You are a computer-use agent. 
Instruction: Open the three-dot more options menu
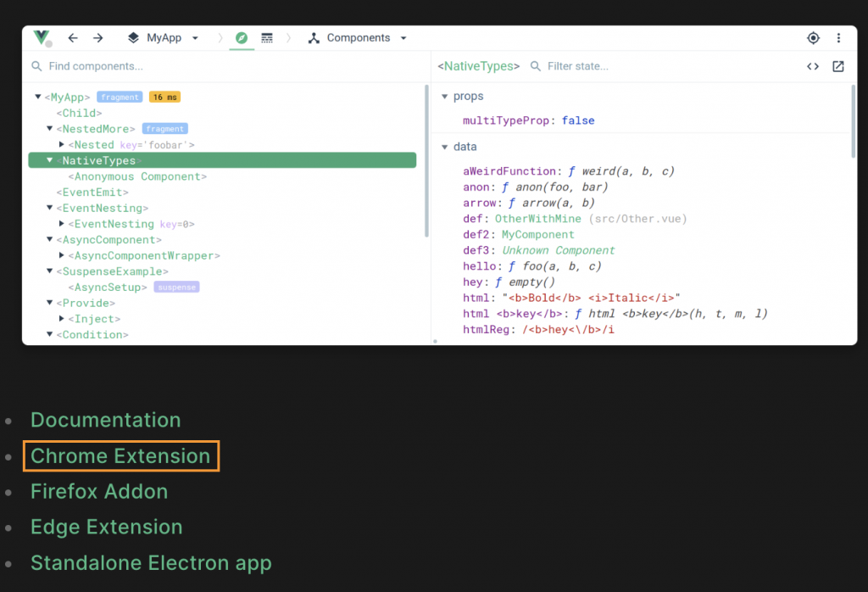coord(838,37)
